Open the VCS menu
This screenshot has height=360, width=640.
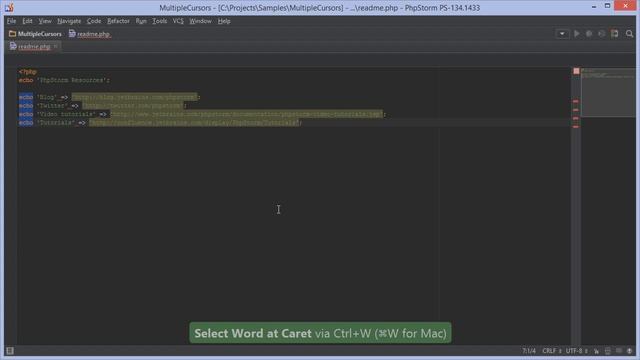tap(178, 21)
